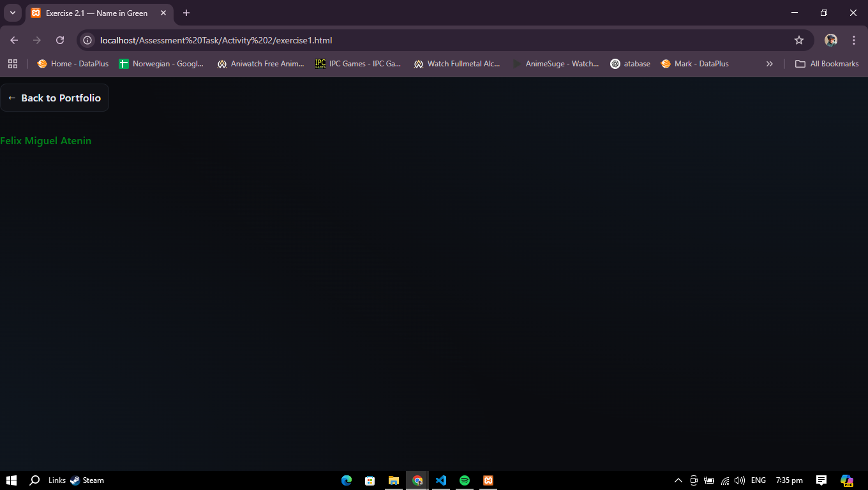The width and height of the screenshot is (868, 490).
Task: Click the Back to Portfolio button
Action: click(54, 98)
